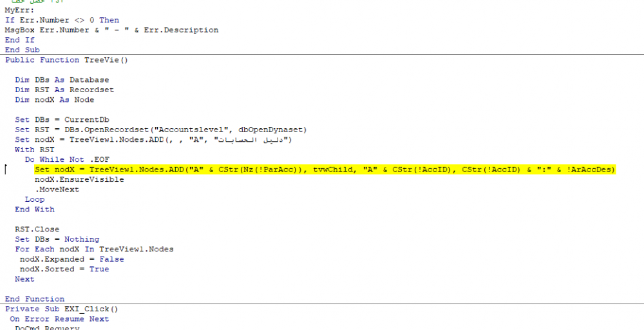Place cursor on nodX.EnsureVisible
The image size is (644, 330).
click(x=79, y=180)
